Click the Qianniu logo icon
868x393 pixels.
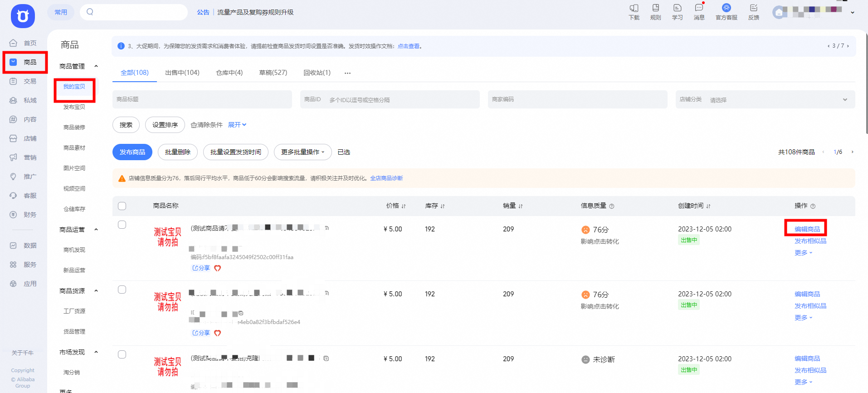point(23,16)
